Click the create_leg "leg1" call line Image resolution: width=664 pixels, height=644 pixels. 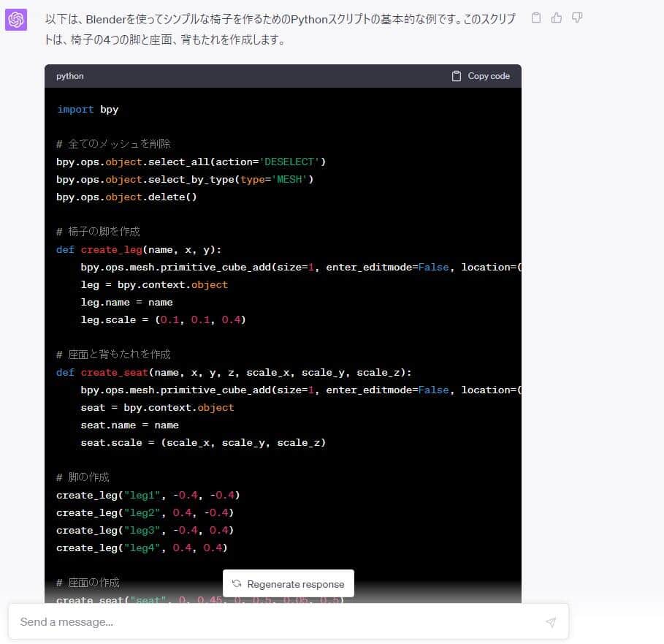[148, 495]
